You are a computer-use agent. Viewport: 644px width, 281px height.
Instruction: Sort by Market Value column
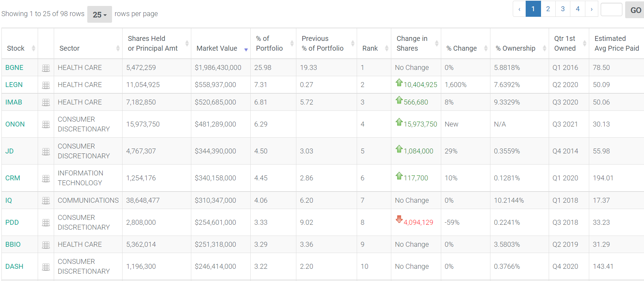coord(217,48)
